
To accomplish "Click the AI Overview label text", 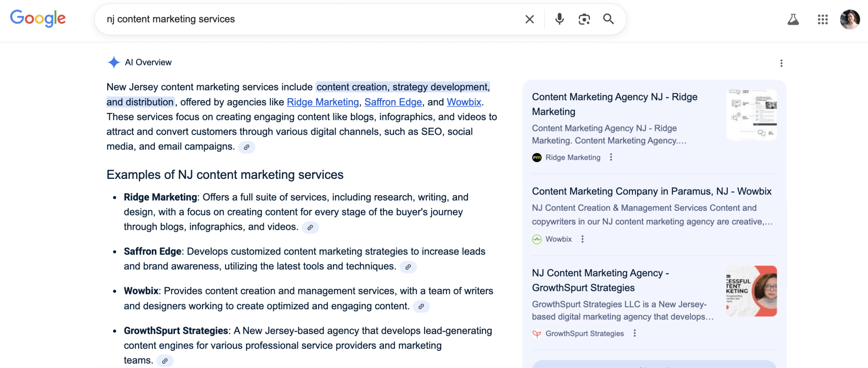I will (148, 62).
